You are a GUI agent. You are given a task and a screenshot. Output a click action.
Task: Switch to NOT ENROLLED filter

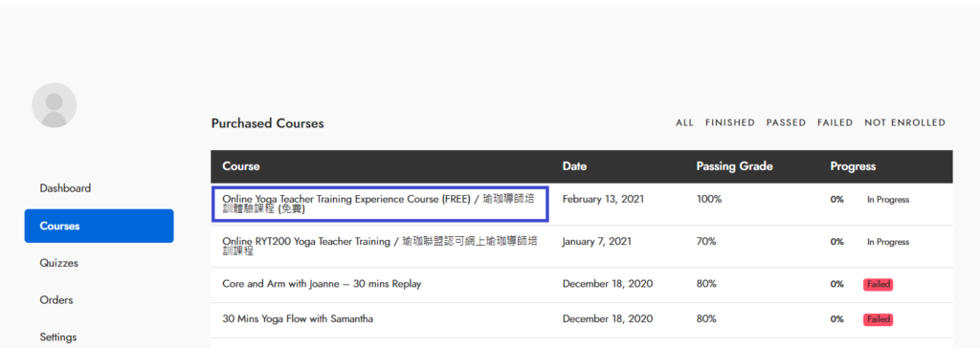[904, 122]
